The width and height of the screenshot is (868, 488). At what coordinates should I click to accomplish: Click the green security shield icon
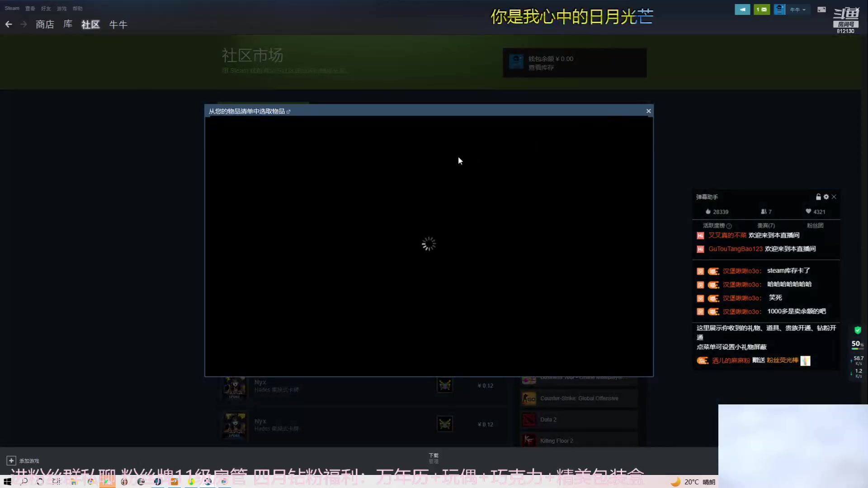pos(858,330)
